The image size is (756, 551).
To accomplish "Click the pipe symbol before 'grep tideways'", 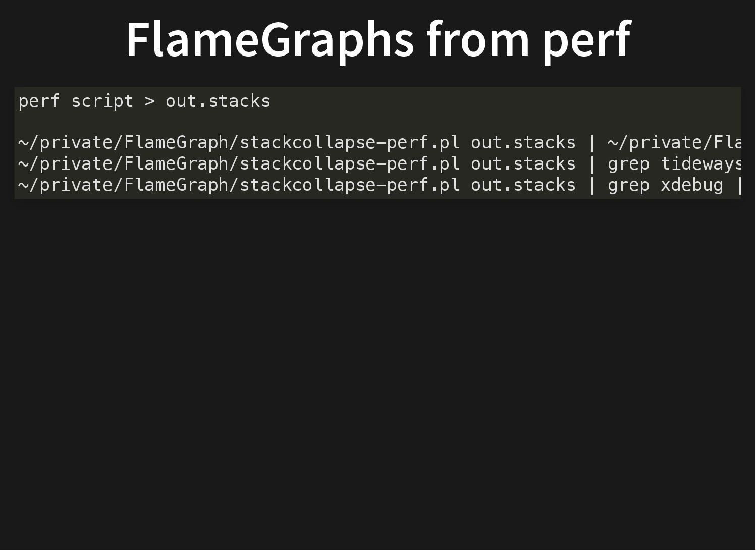I will click(592, 164).
